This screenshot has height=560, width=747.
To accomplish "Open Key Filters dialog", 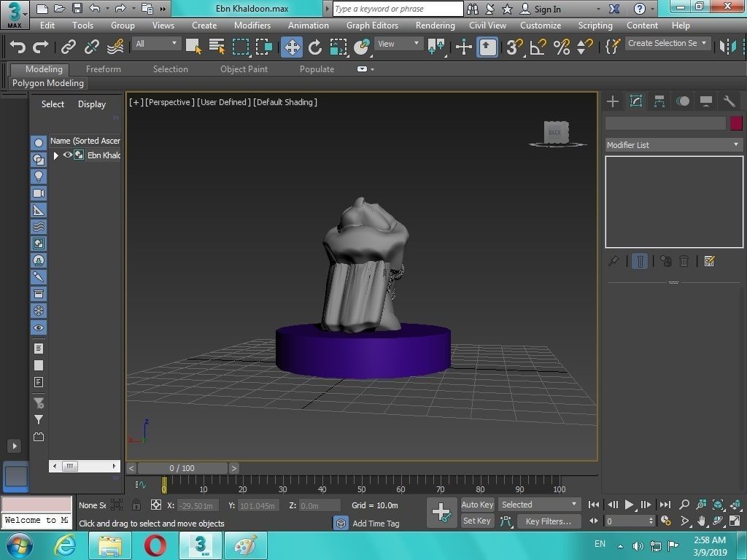I will (x=549, y=521).
